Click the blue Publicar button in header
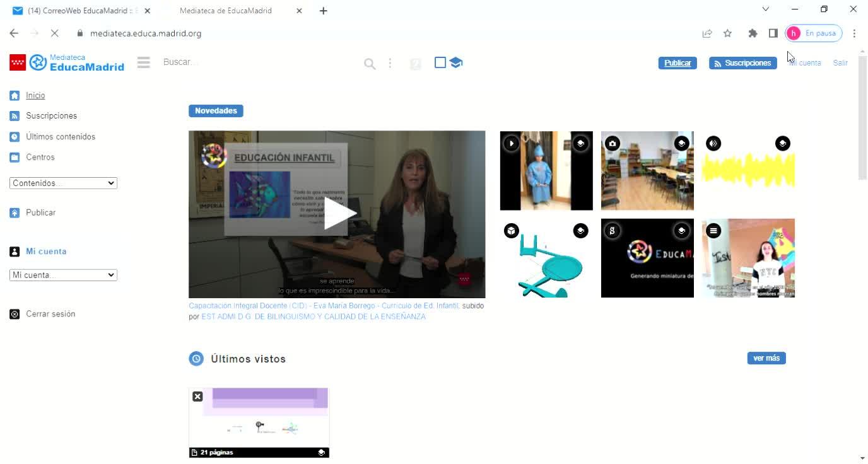The height and width of the screenshot is (464, 868). [x=677, y=63]
